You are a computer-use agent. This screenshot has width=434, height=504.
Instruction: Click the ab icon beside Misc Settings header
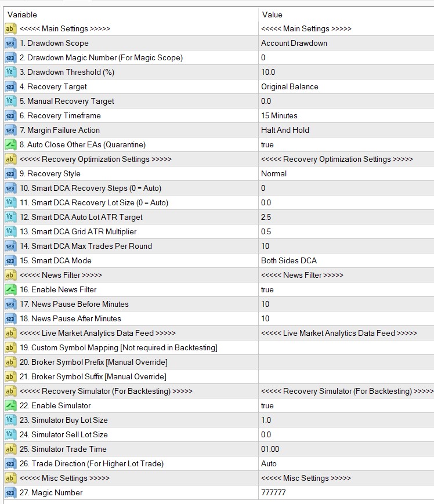pos(10,478)
